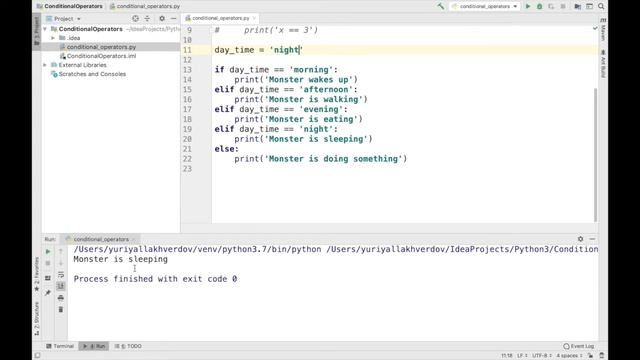Toggle the Structure tool window side tab
The height and width of the screenshot is (360, 640).
click(x=37, y=319)
